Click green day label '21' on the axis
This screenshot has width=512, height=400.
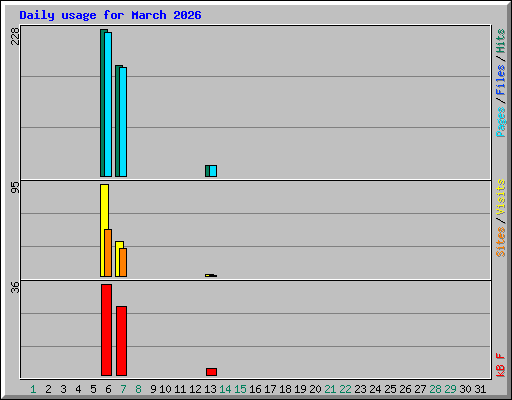coord(330,389)
